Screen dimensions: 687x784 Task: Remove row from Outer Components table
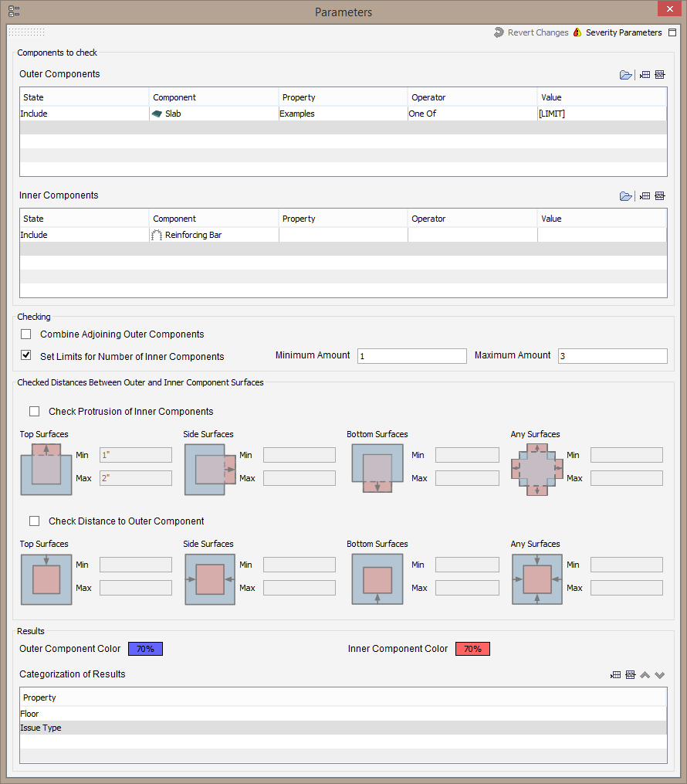(x=659, y=74)
